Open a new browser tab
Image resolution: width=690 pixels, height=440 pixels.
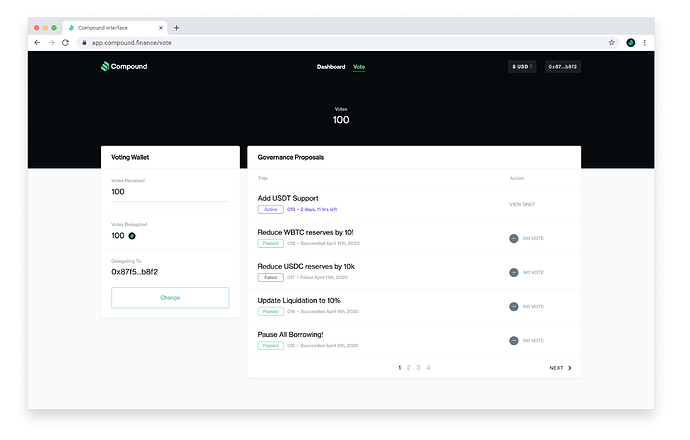click(176, 28)
